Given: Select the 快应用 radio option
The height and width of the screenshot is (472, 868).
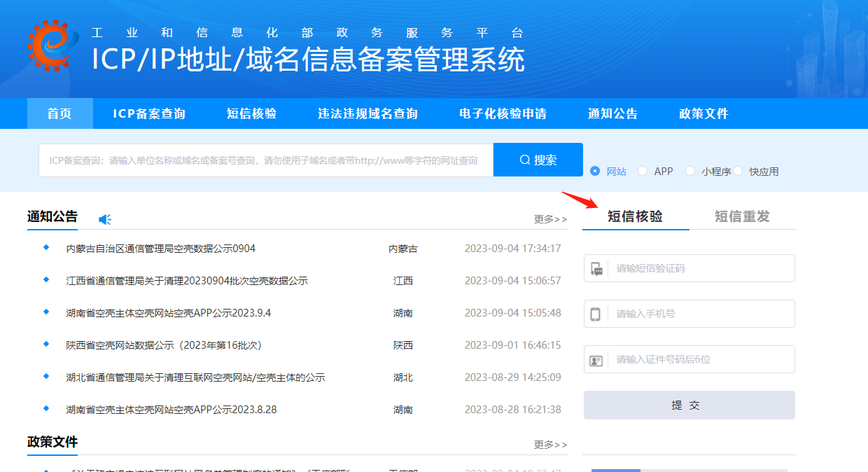Looking at the screenshot, I should (x=738, y=171).
